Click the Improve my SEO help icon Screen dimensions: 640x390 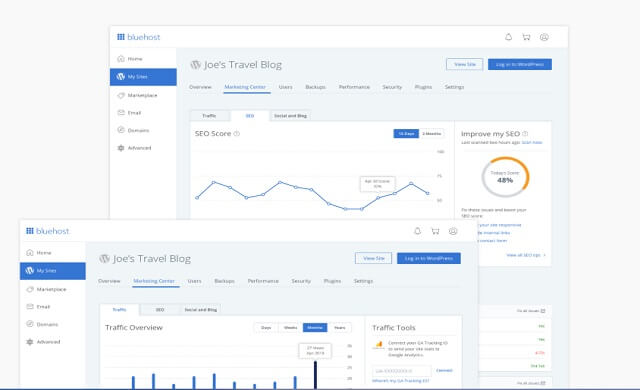(x=525, y=133)
